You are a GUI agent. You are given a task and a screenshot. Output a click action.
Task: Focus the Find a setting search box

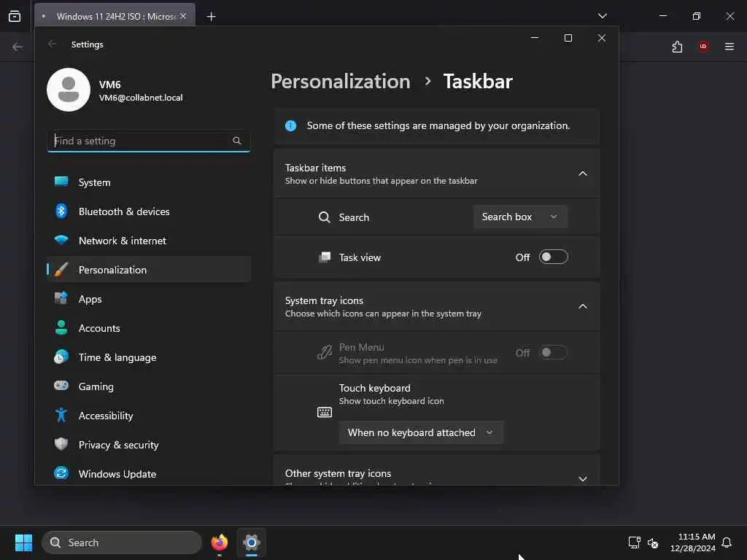[x=149, y=141]
